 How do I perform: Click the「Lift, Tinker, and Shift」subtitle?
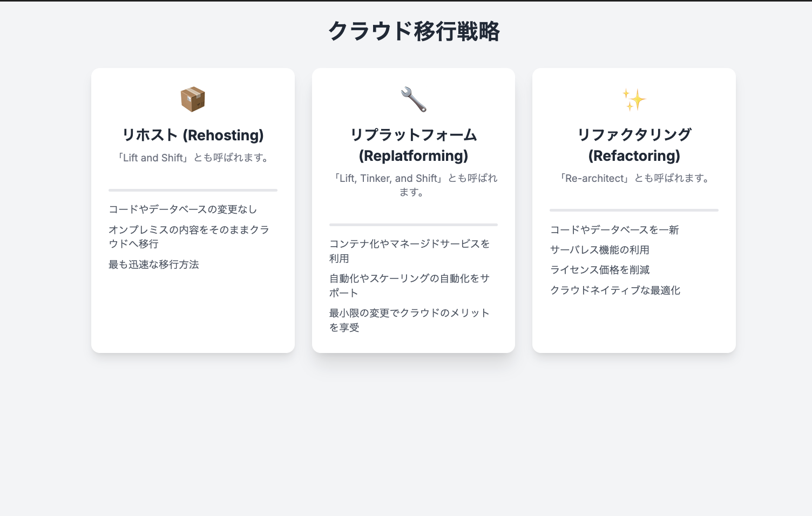[414, 185]
